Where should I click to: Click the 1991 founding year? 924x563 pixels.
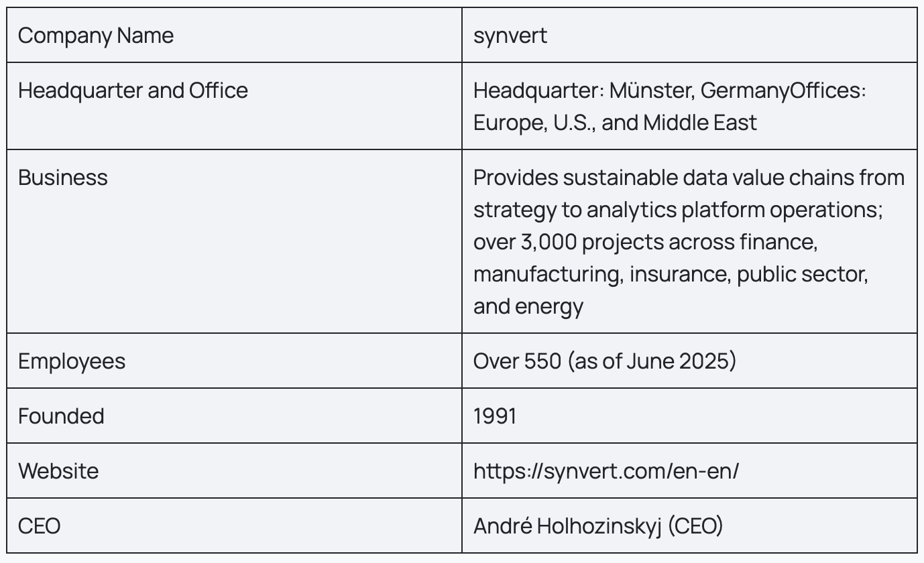(x=495, y=416)
